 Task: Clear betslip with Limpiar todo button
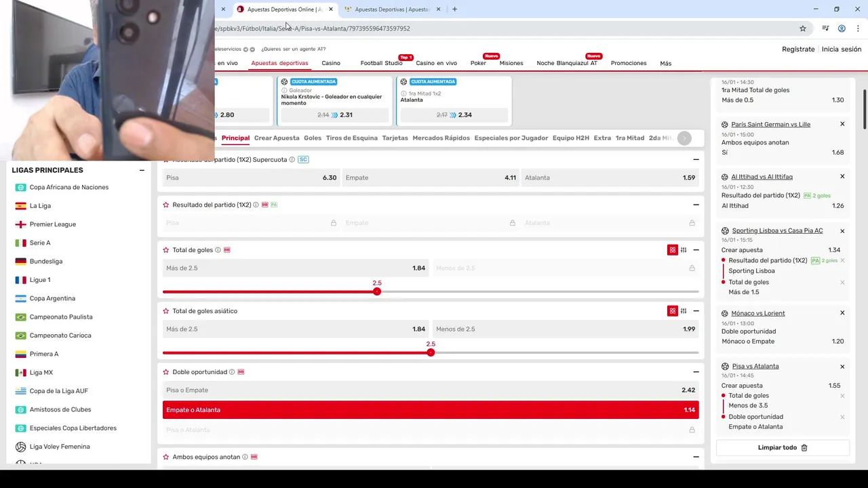(783, 448)
